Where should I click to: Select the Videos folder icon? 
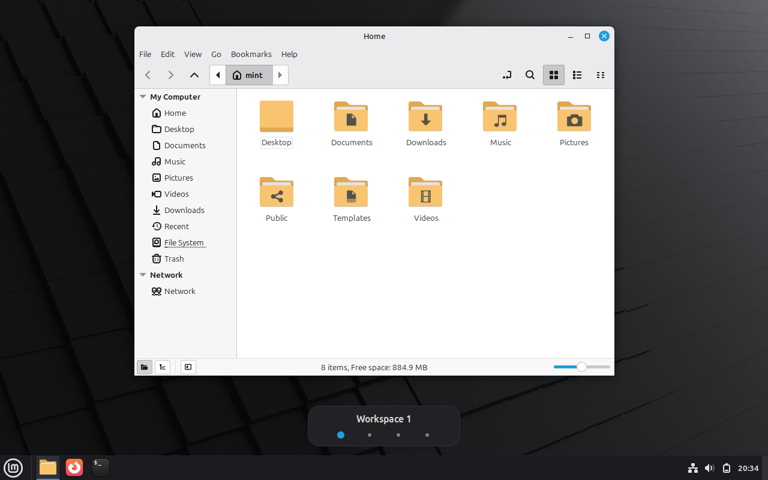point(425,192)
